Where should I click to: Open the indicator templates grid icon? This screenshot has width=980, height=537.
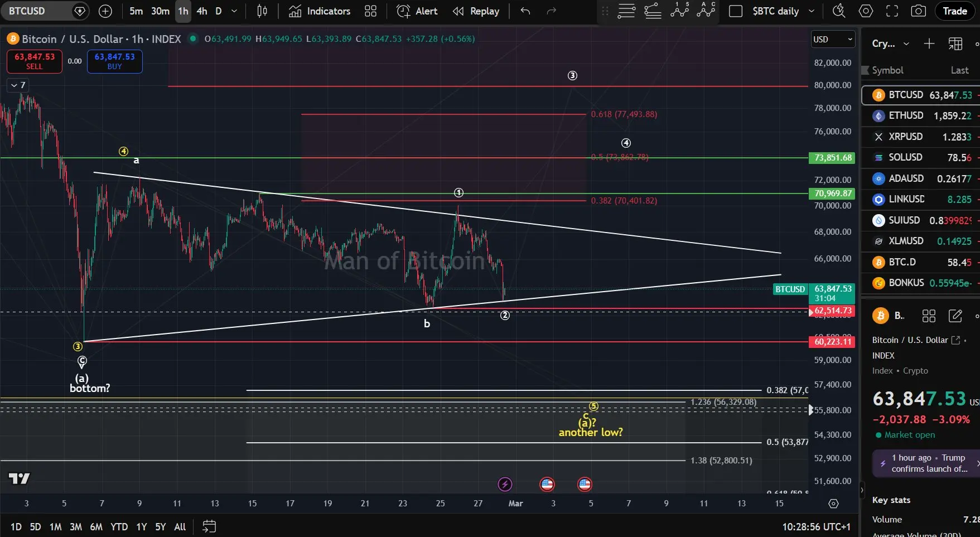click(370, 11)
